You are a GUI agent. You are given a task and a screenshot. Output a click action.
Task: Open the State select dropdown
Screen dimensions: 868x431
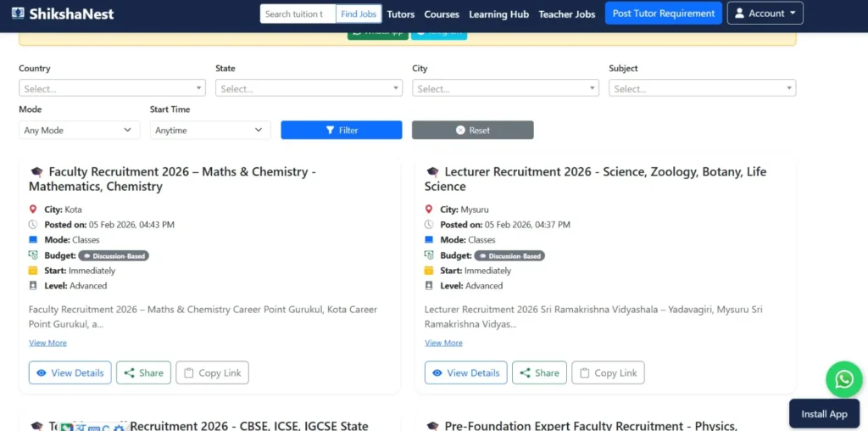(309, 88)
